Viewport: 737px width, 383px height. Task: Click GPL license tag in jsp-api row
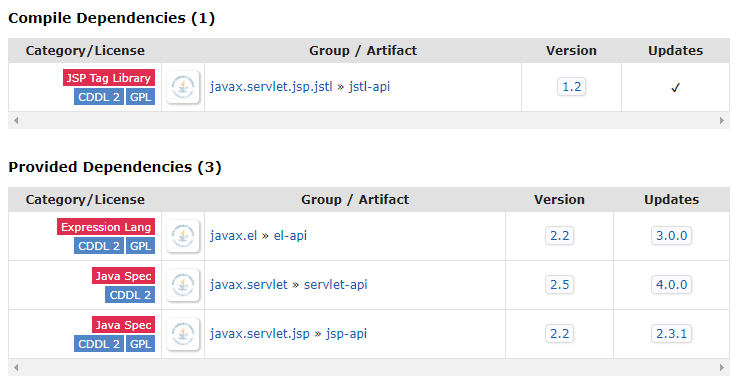coord(140,344)
